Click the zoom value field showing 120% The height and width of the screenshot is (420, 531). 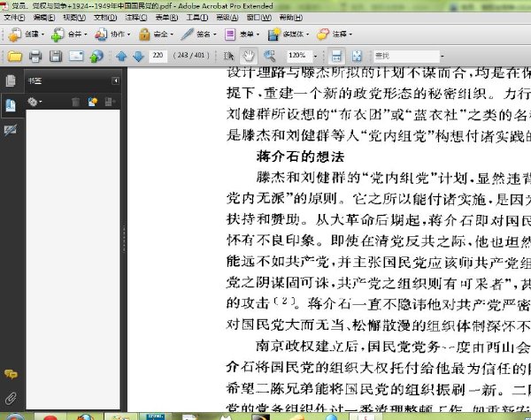coord(299,56)
